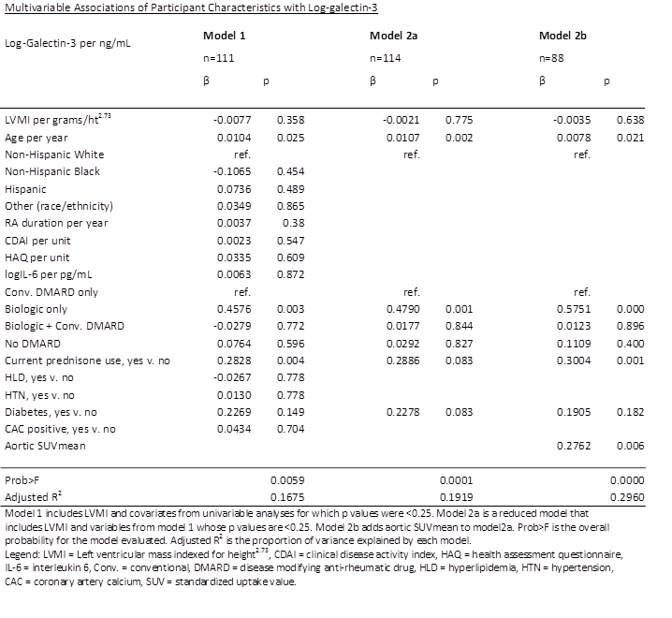Select the Model 1 column header

click(x=224, y=37)
